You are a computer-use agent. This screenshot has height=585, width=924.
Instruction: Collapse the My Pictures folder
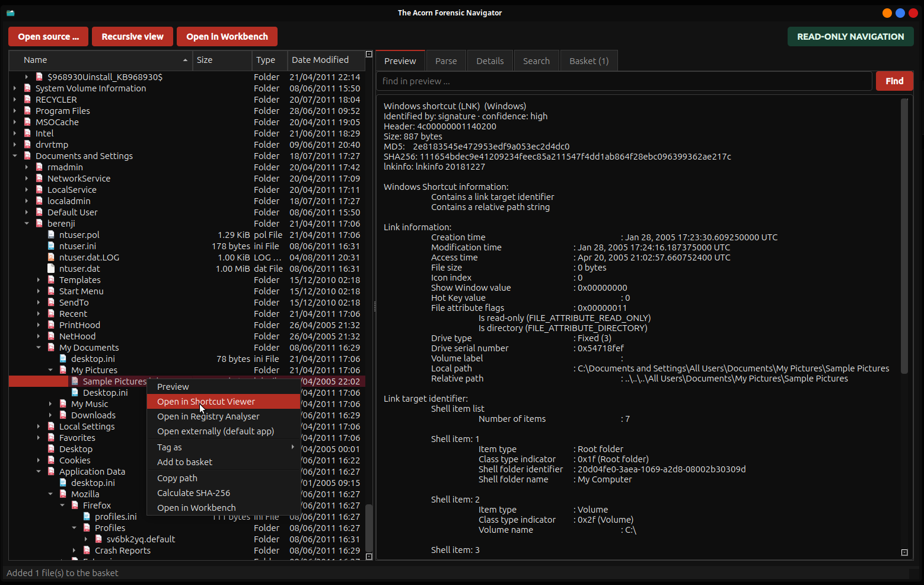click(50, 370)
